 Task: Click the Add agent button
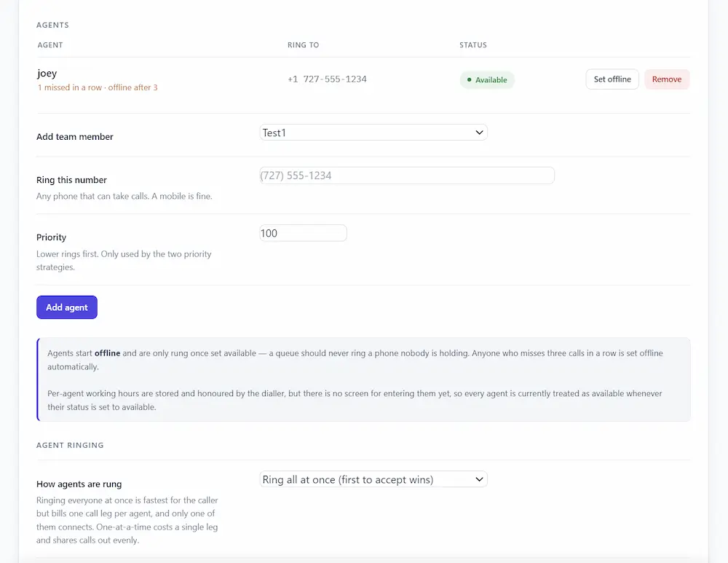click(67, 307)
